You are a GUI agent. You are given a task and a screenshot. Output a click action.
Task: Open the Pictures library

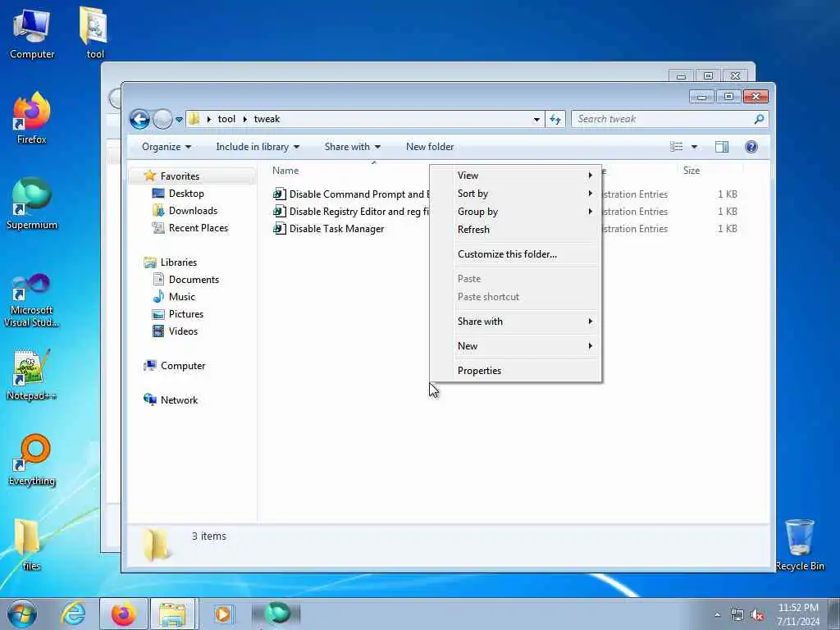pyautogui.click(x=186, y=314)
